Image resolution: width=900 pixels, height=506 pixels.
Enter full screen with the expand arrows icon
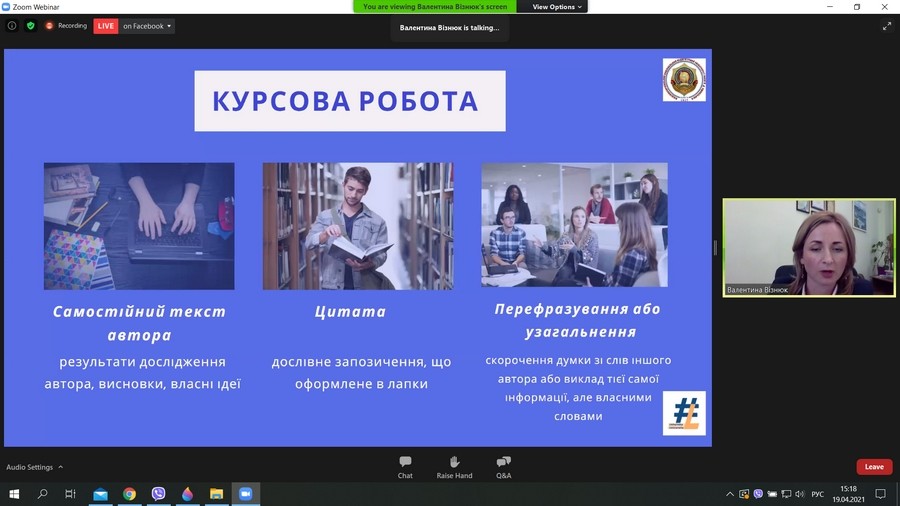click(887, 26)
